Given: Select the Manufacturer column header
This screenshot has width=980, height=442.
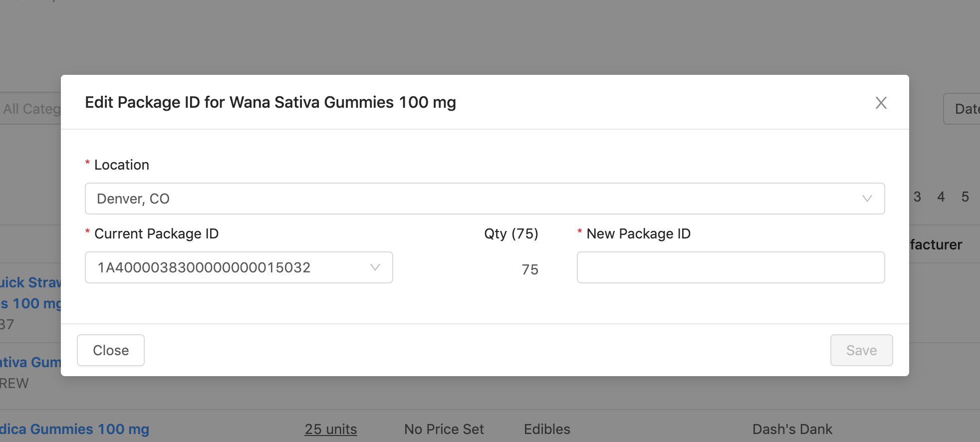Looking at the screenshot, I should 936,244.
